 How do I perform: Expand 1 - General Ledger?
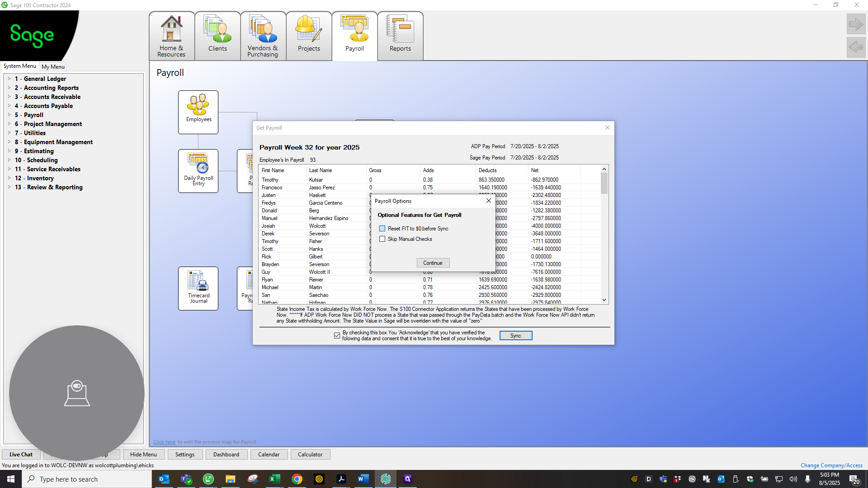pos(9,79)
